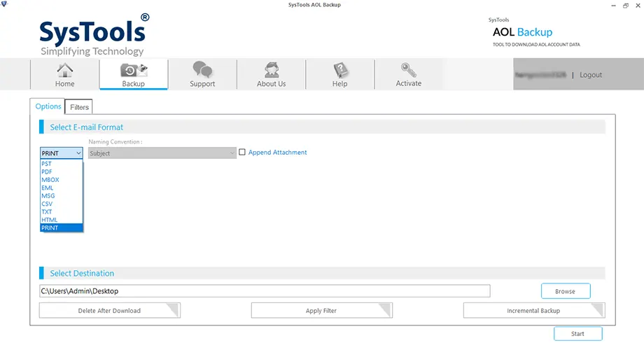Toggle Delete After Download option
644x343 pixels.
(110, 311)
